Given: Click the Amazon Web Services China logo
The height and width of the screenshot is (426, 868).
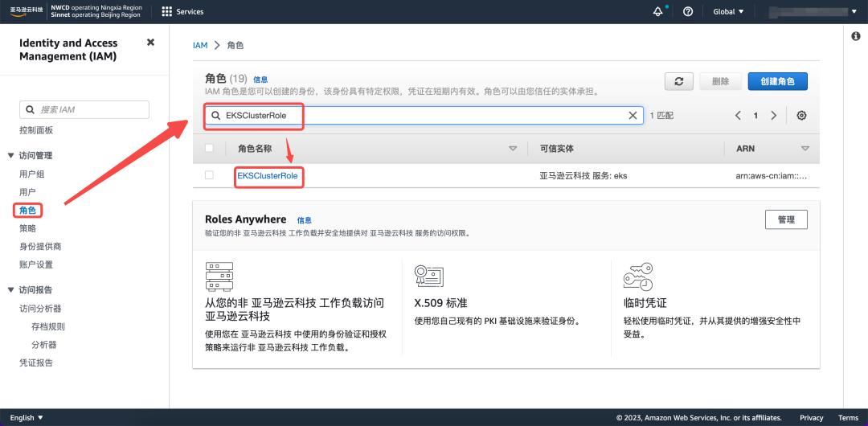Looking at the screenshot, I should tap(27, 11).
